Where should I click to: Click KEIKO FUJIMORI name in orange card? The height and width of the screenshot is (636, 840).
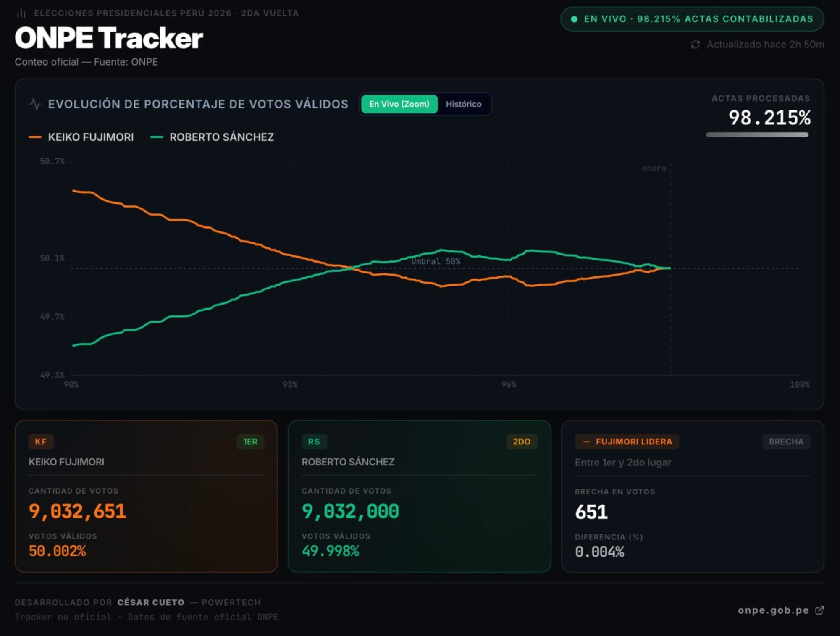66,462
